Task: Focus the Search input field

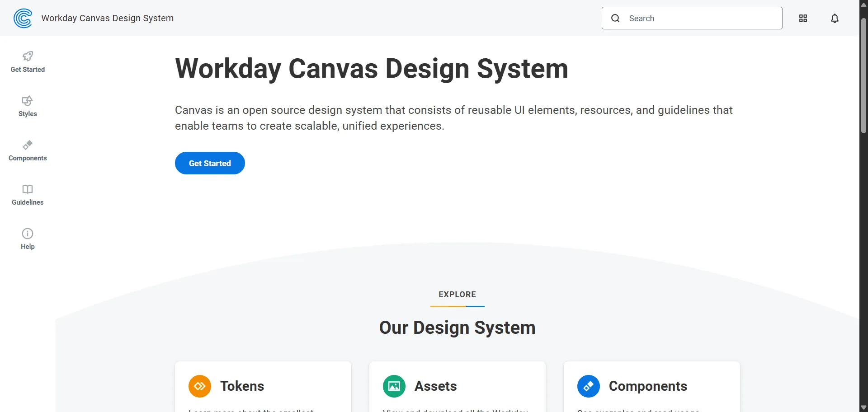Action: [701, 18]
